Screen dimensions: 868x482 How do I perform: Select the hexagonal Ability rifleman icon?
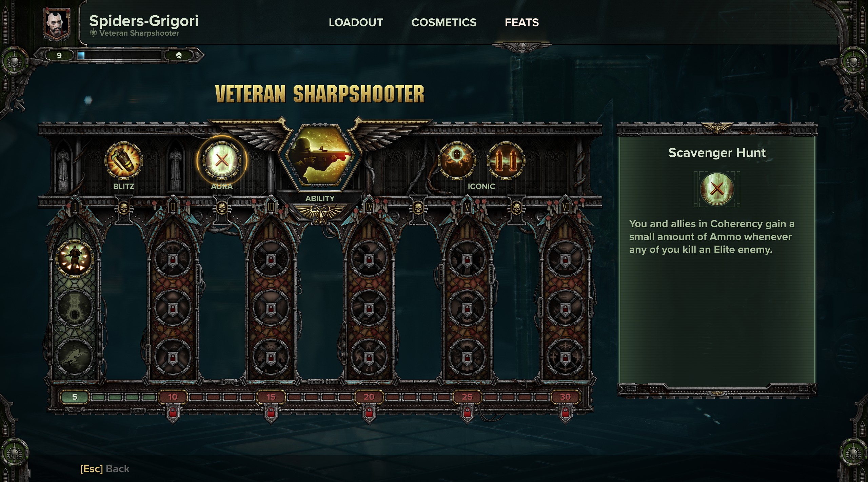[319, 156]
